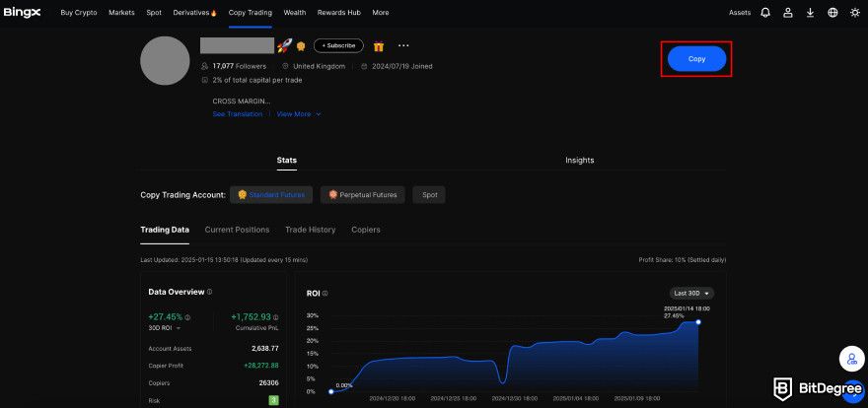This screenshot has width=868, height=408.
Task: Expand 30D ROI selector dropdown
Action: click(x=165, y=328)
